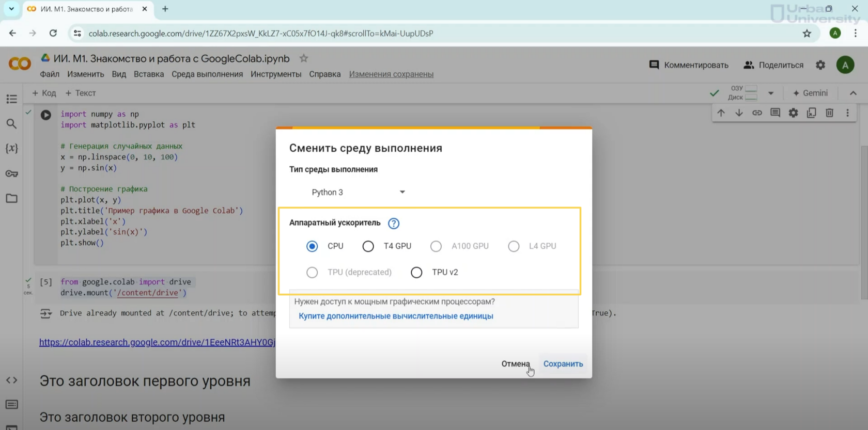Image resolution: width=868 pixels, height=430 pixels.
Task: Open Colab settings gear in header
Action: [x=820, y=65]
